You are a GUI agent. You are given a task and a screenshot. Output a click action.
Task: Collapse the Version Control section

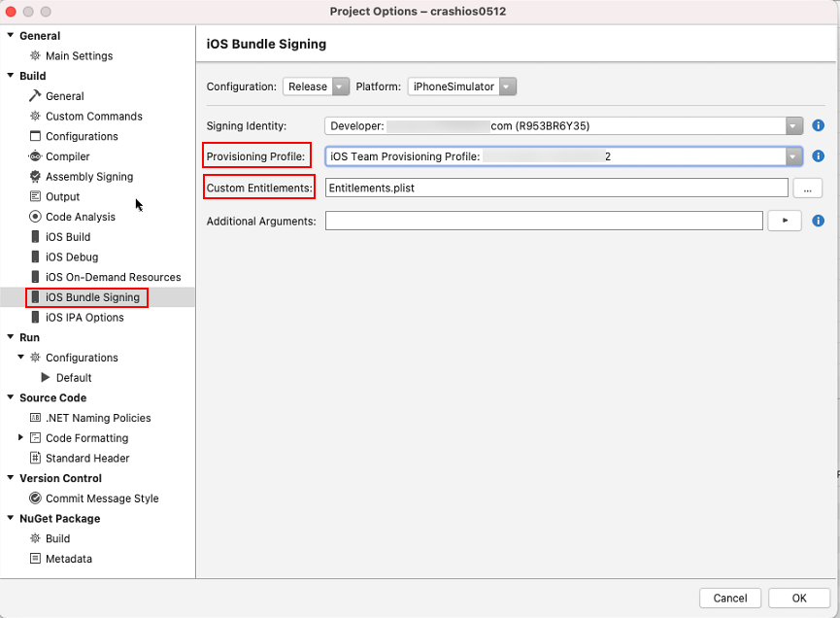pos(10,478)
